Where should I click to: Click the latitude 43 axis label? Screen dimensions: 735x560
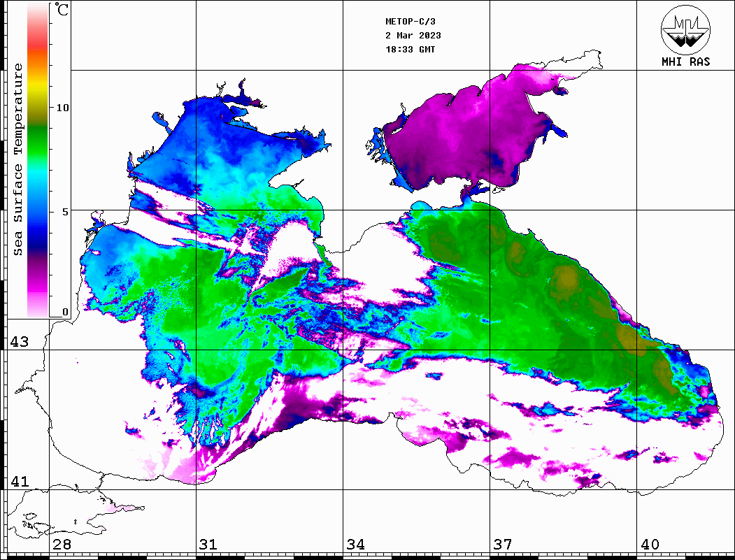coord(18,342)
